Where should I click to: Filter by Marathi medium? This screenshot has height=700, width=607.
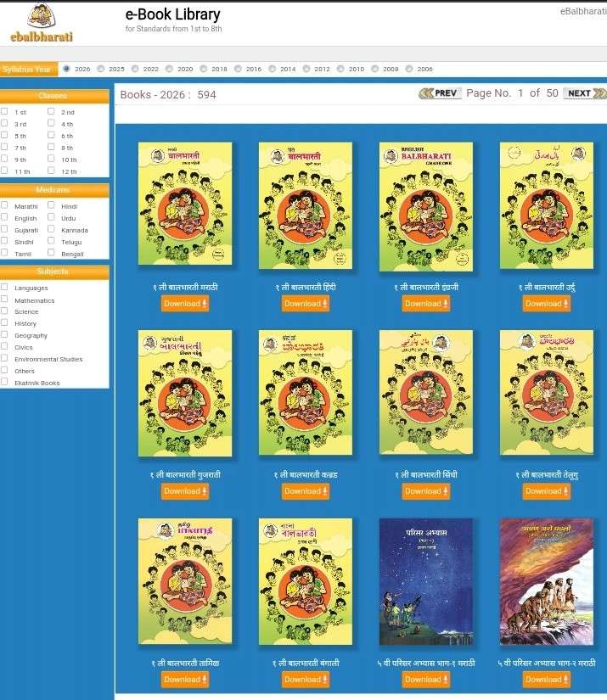[x=4, y=205]
